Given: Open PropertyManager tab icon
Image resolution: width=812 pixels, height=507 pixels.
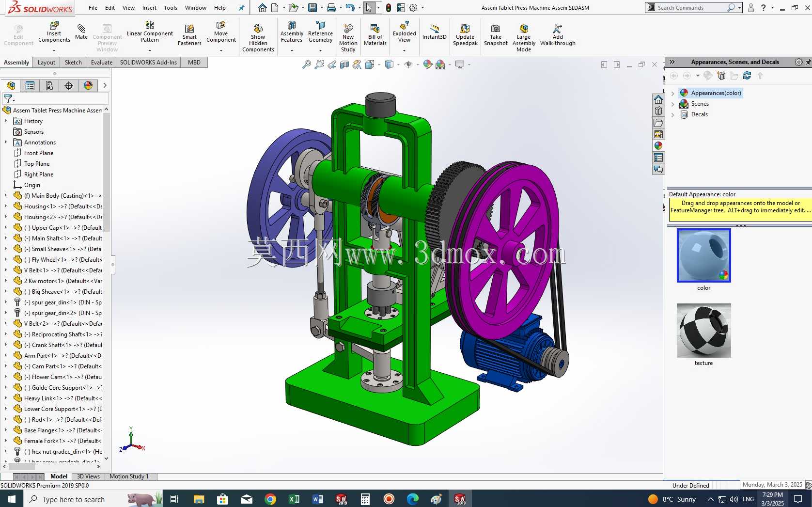Looking at the screenshot, I should click(x=30, y=86).
